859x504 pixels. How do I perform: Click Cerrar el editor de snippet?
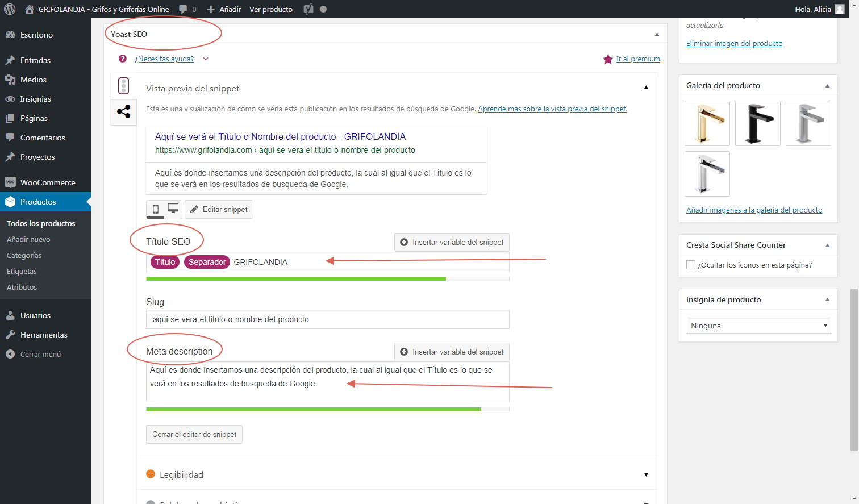click(194, 434)
